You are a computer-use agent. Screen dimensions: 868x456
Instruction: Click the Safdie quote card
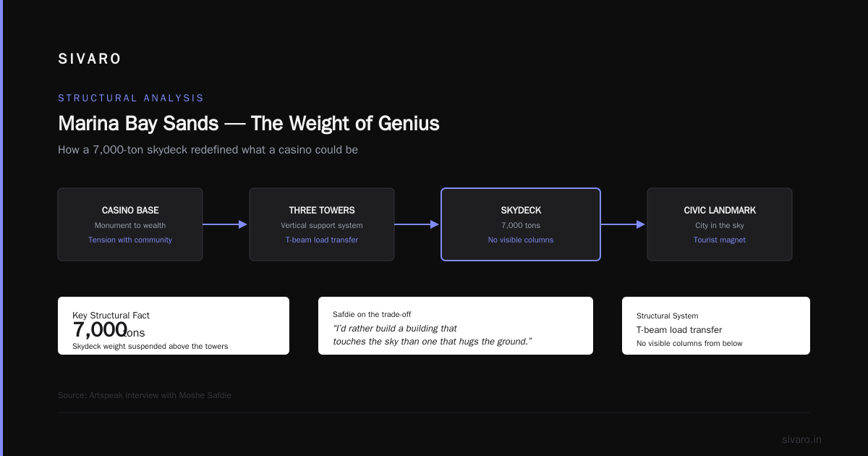pyautogui.click(x=456, y=326)
